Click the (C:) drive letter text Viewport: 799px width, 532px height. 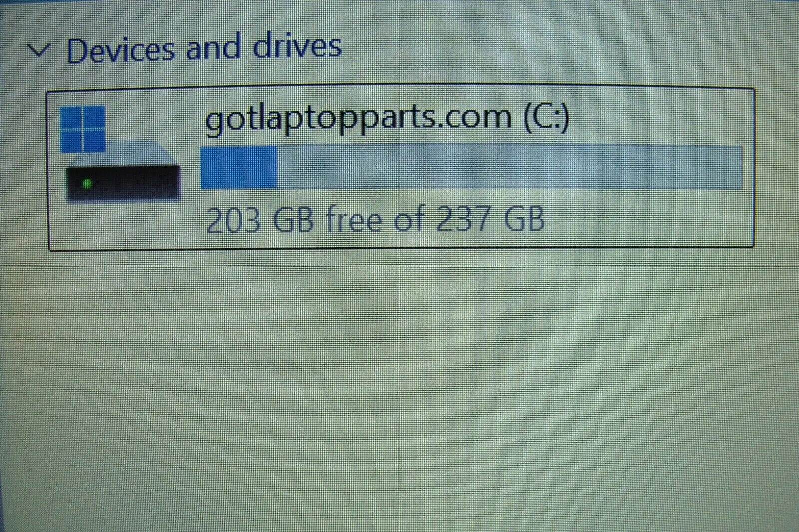(x=546, y=117)
